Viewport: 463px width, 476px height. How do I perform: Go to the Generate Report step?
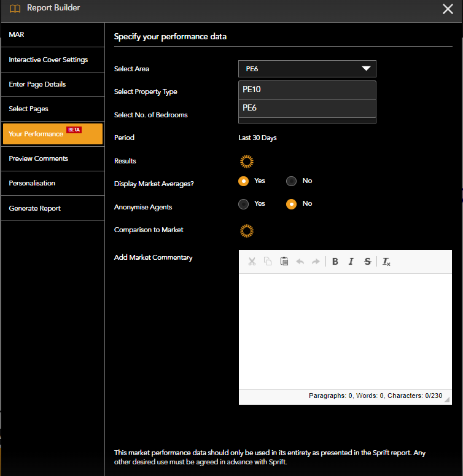tap(35, 208)
